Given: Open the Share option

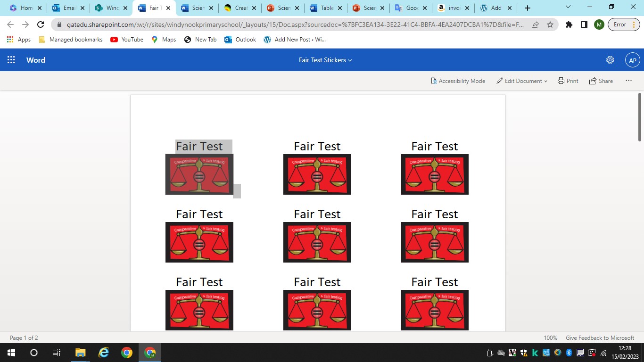Looking at the screenshot, I should 601,81.
